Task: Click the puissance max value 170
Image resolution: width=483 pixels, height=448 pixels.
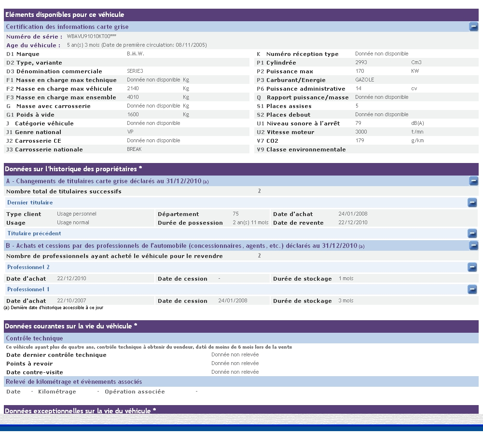Action: [x=359, y=71]
